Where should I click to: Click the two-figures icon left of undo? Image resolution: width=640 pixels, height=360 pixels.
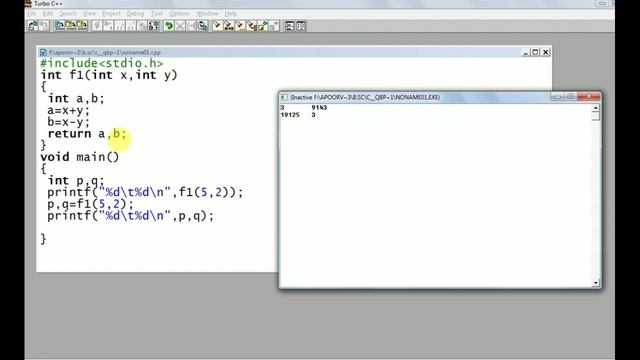(x=154, y=26)
